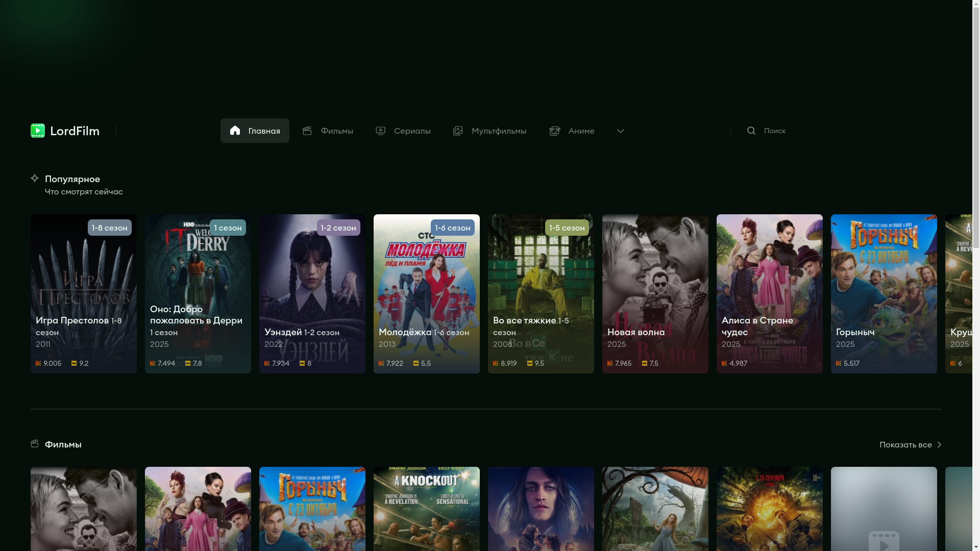Open 'Оно: Добро пожаловать в Дерри' card

[198, 294]
